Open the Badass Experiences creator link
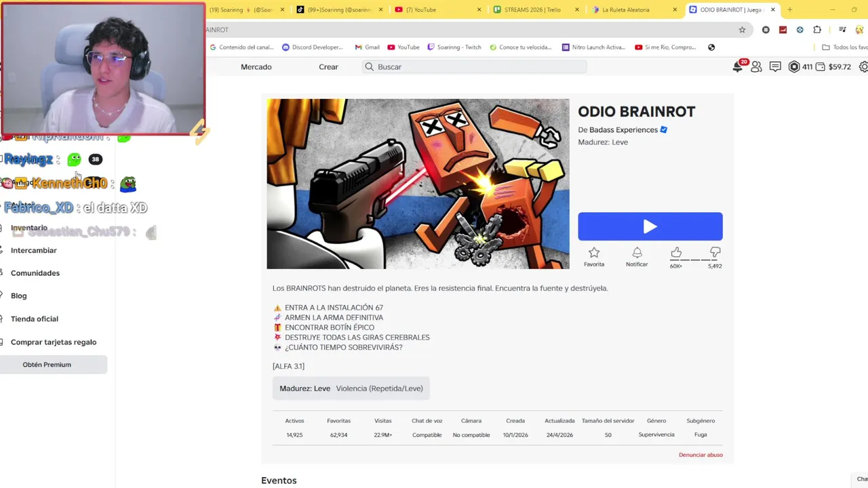868x488 pixels. point(623,129)
